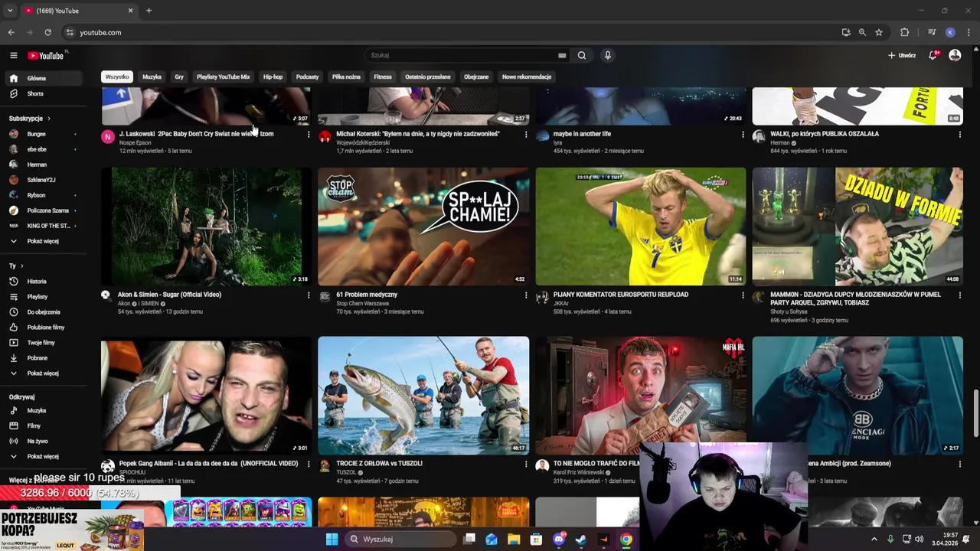980x551 pixels.
Task: Open the YouTube hamburger guide menu
Action: pos(13,55)
